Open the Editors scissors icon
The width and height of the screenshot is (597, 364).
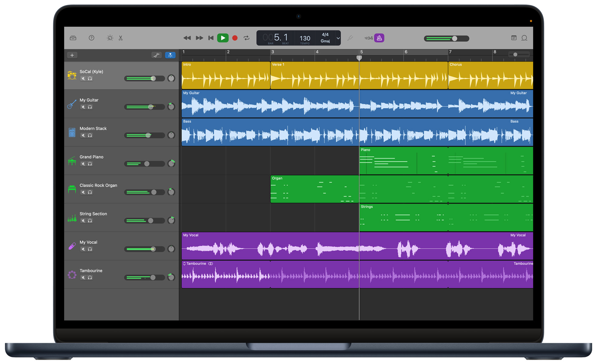(121, 38)
